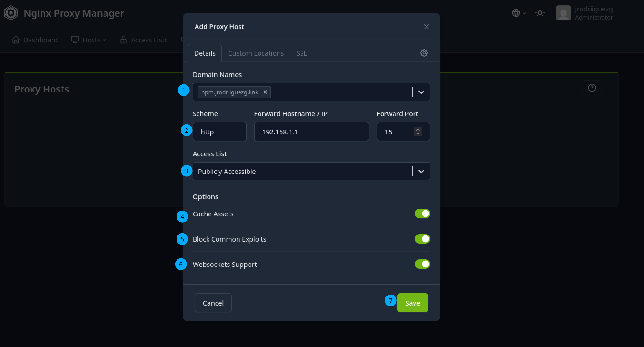Open the SSL tab
The height and width of the screenshot is (347, 644).
(301, 53)
